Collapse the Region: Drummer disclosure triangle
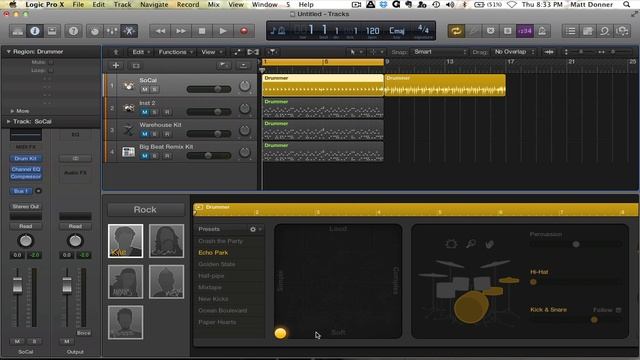 [8, 52]
